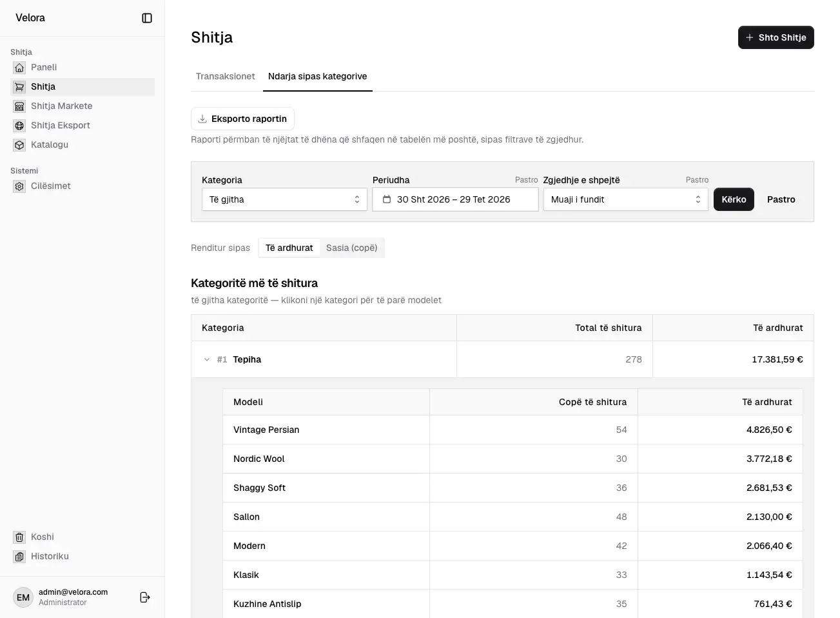
Task: Open Zgjedhje e shpejtë dropdown Muaji i fundit
Action: (x=625, y=199)
